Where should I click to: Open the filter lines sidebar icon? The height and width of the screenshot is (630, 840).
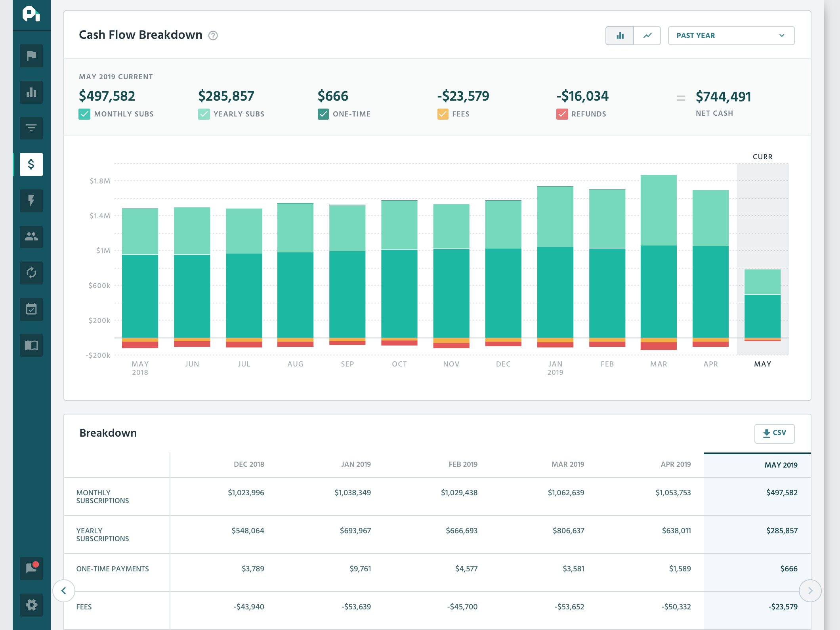(31, 128)
